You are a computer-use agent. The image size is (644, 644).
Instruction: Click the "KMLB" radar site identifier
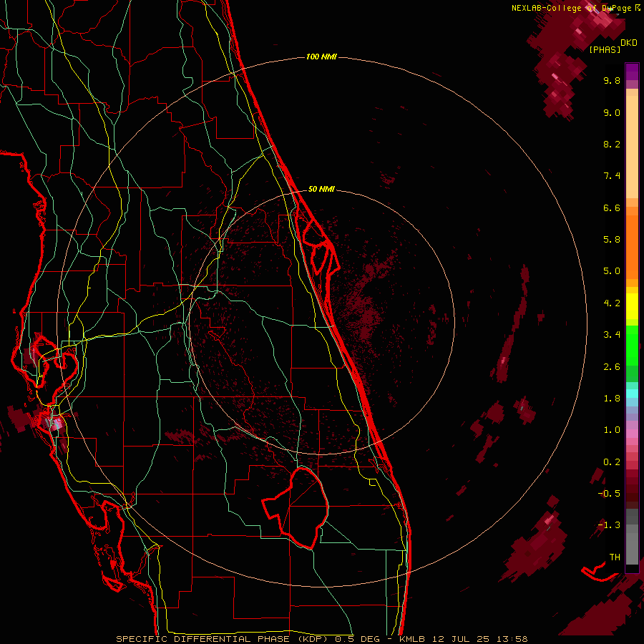(412, 639)
